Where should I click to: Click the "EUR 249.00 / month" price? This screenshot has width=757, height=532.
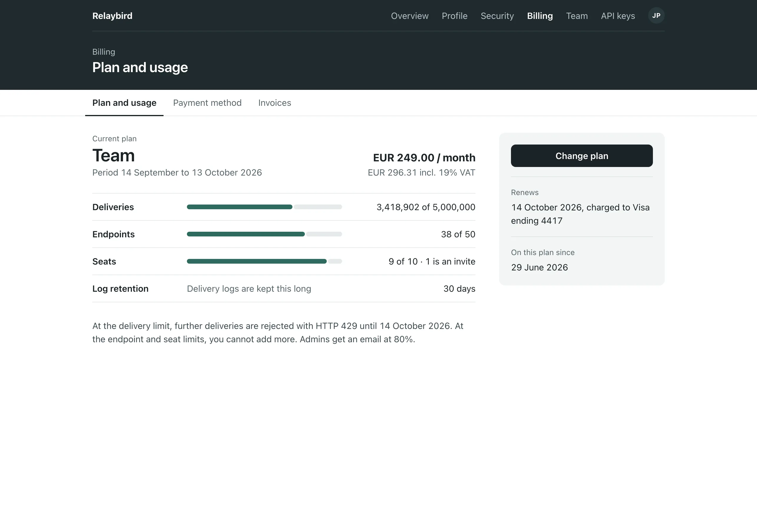(x=424, y=158)
